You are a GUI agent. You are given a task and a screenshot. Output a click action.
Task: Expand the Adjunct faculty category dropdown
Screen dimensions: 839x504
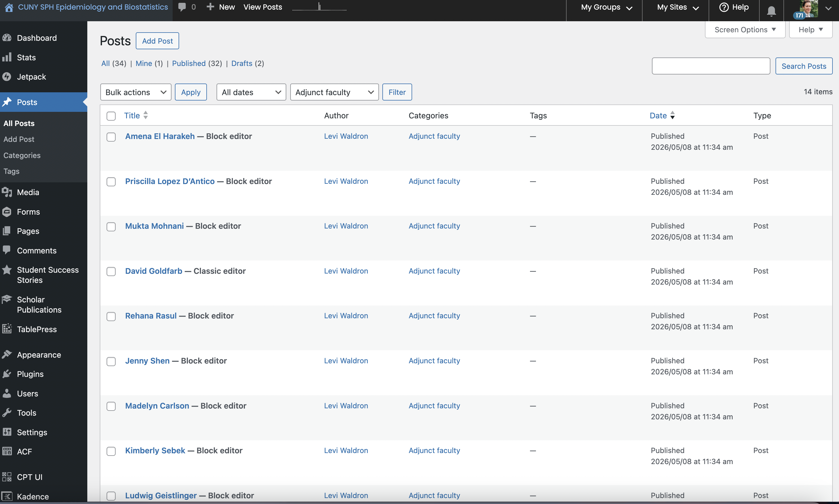click(334, 92)
